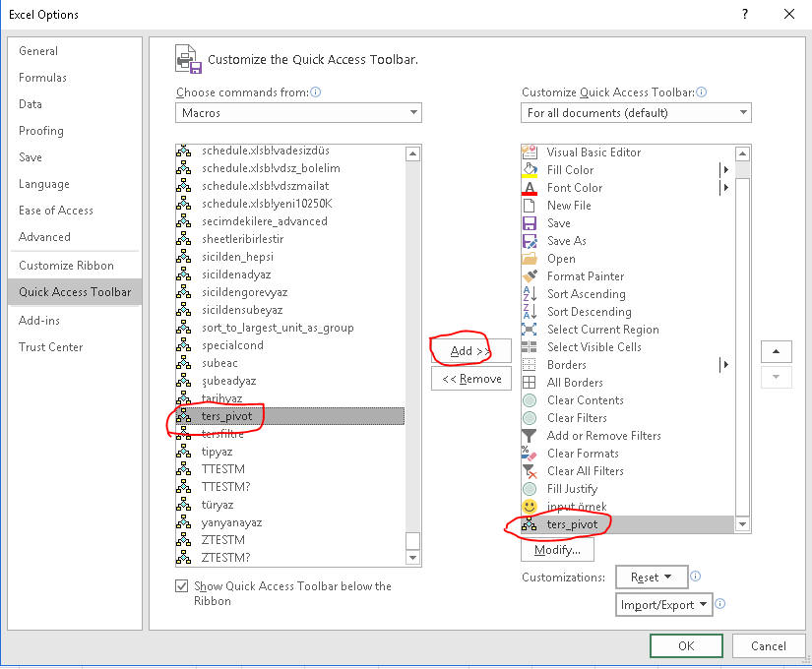Select the Clear Formats eraser icon

[530, 454]
